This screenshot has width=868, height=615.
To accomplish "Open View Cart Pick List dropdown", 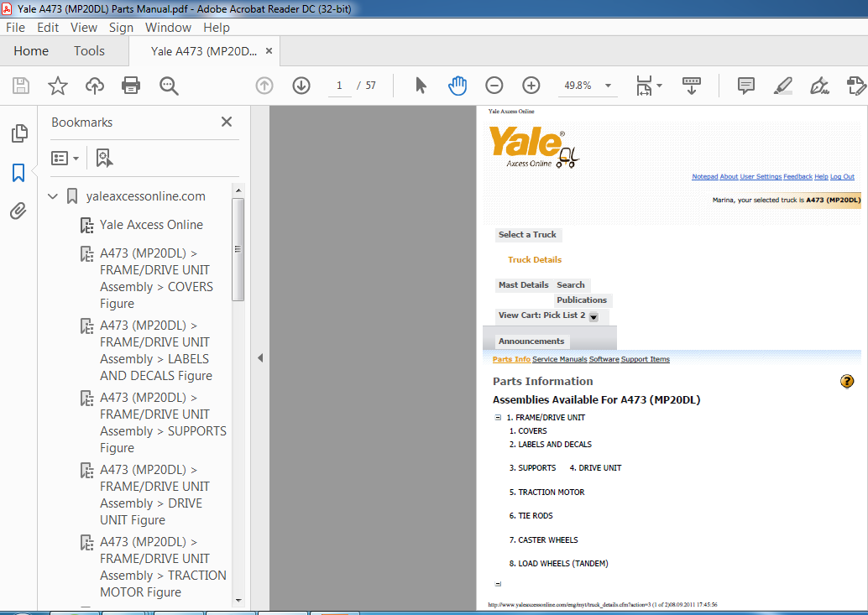I will [x=593, y=317].
